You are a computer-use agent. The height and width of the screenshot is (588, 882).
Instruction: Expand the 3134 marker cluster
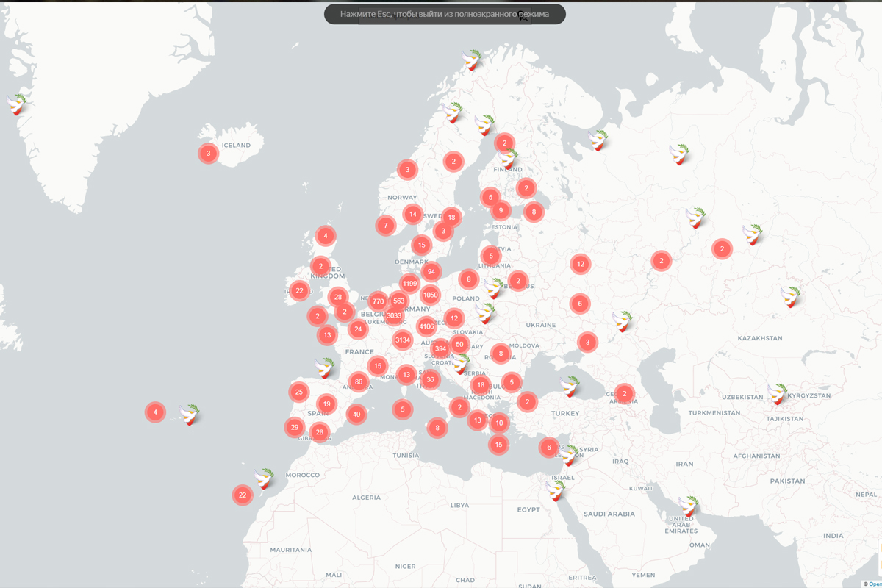coord(402,340)
